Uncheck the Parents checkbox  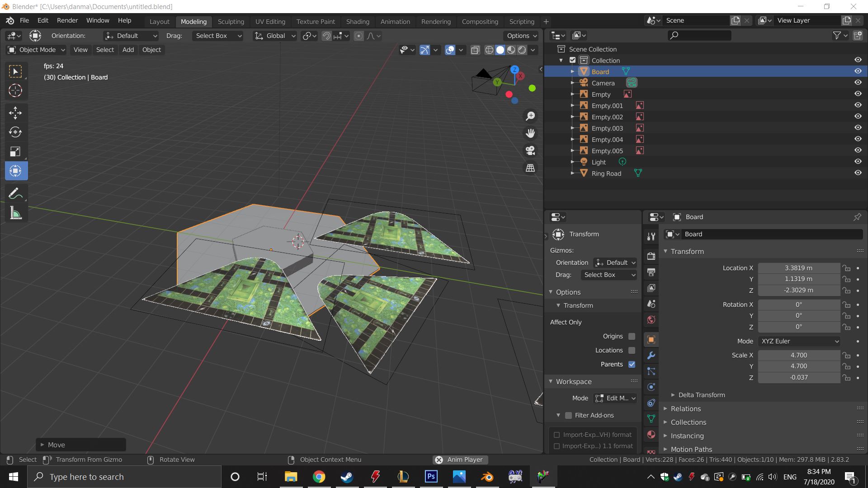(x=632, y=364)
